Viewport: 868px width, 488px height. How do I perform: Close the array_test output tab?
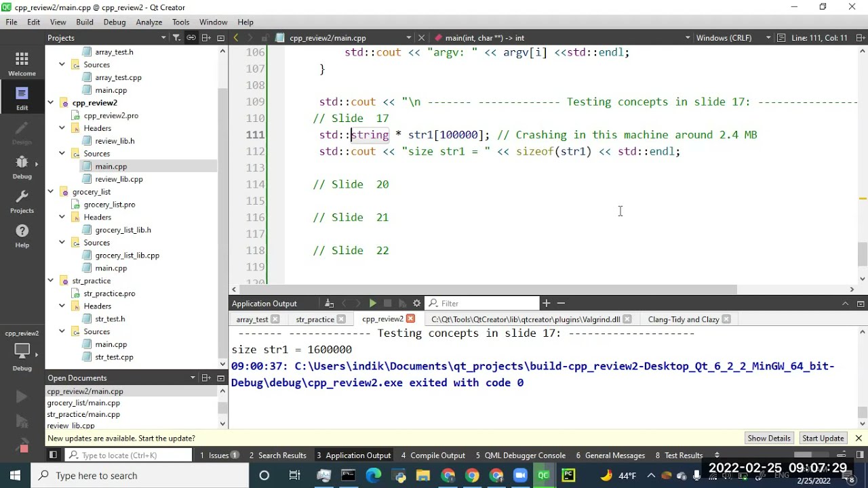click(x=275, y=319)
